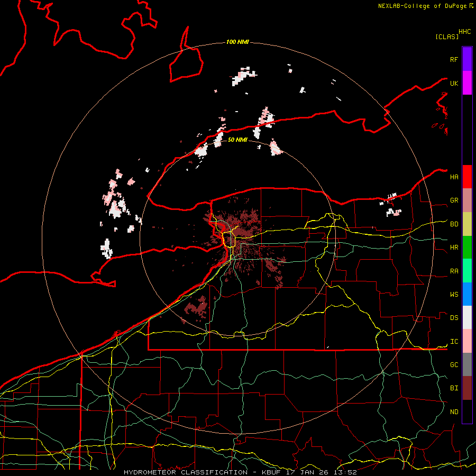The height and width of the screenshot is (476, 476).
Task: Click the 17 JAN 26 date stamp
Action: tap(307, 472)
